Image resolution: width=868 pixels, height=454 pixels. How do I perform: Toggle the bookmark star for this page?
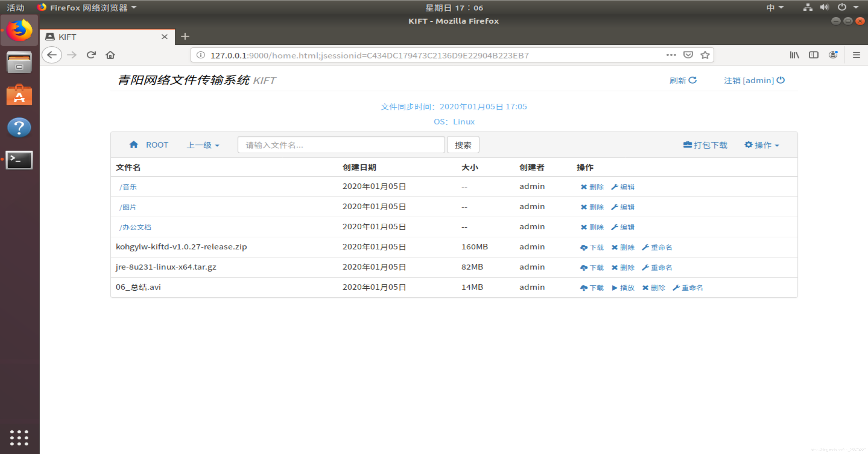coord(705,55)
